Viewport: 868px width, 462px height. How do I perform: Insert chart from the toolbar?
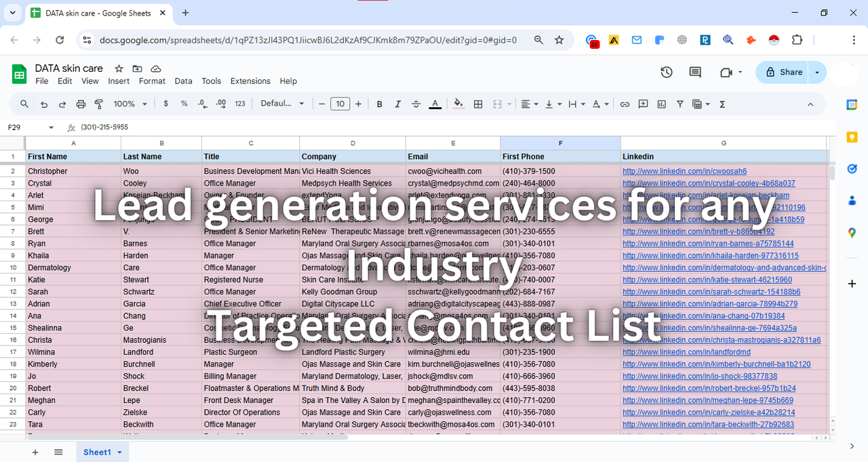[x=661, y=104]
